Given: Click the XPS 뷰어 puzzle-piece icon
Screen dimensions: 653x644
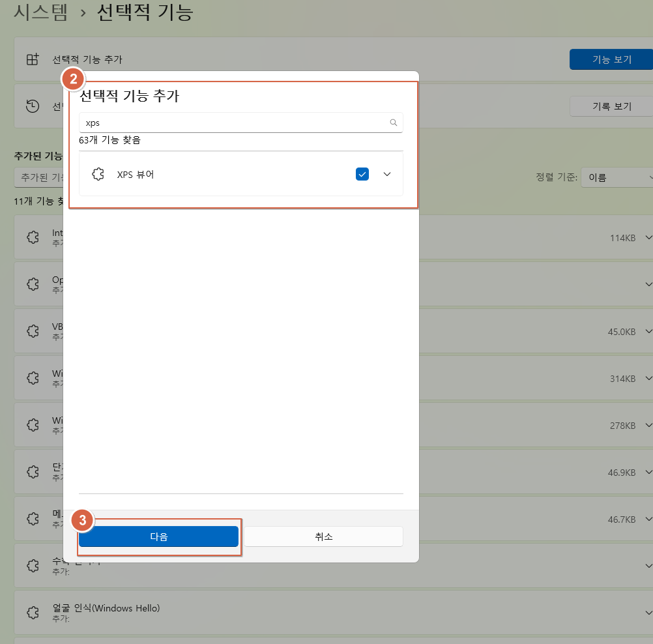Looking at the screenshot, I should pyautogui.click(x=98, y=174).
